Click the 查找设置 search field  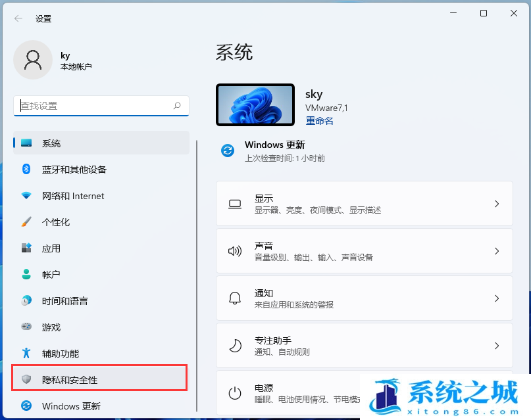coord(95,106)
